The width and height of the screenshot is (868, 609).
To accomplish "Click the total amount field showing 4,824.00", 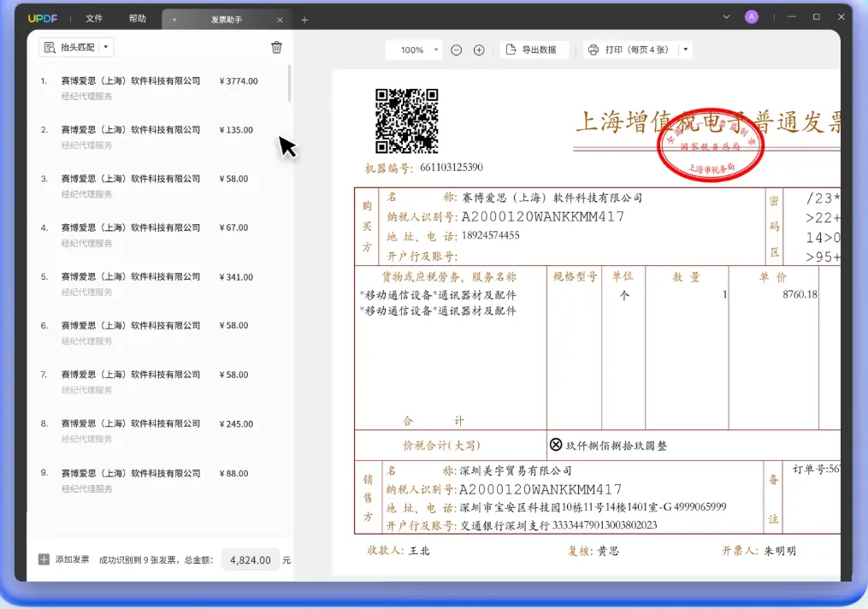I will point(251,560).
